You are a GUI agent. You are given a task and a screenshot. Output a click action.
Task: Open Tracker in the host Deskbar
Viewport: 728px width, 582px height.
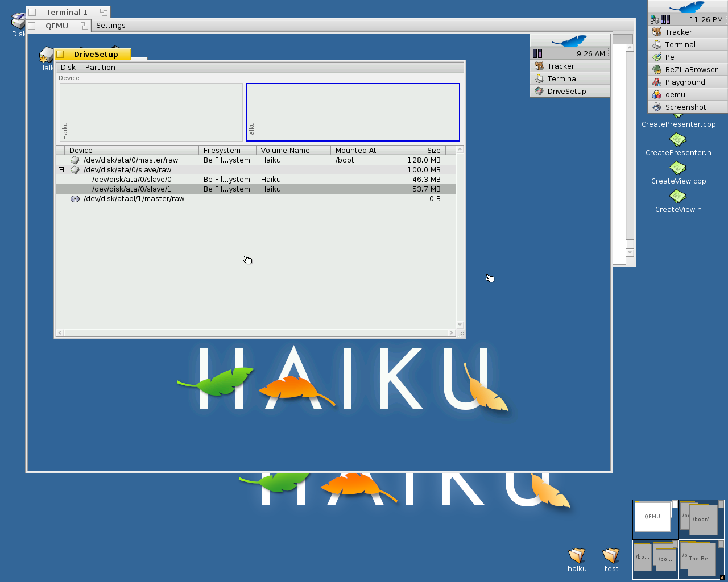click(x=687, y=32)
